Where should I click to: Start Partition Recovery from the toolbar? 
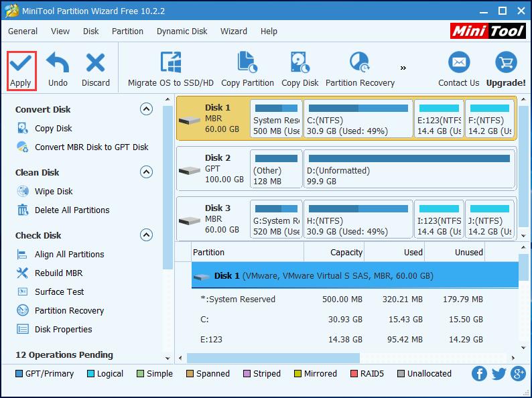click(x=360, y=70)
